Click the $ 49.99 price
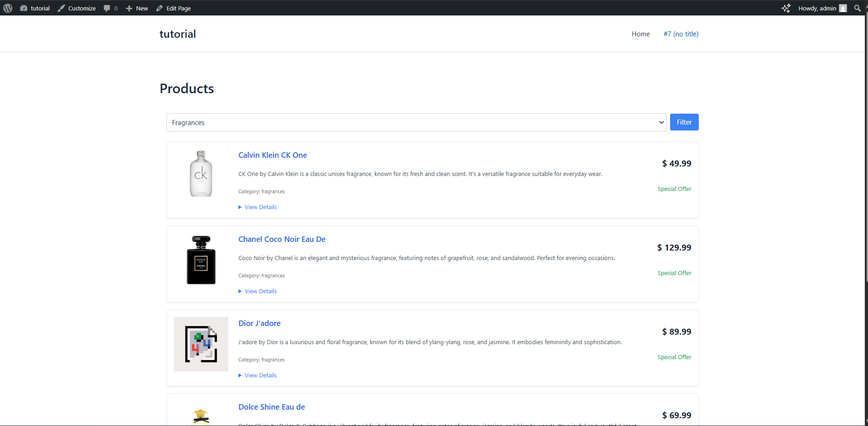The image size is (868, 426). click(x=676, y=163)
